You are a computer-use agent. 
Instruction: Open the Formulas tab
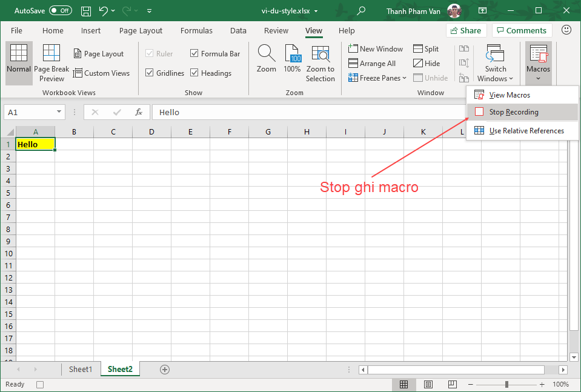[196, 31]
